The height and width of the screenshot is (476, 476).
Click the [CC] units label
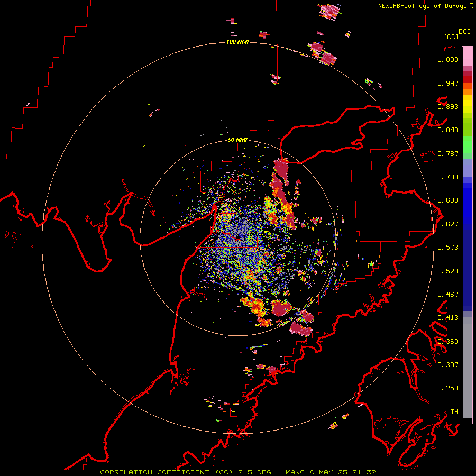point(451,36)
